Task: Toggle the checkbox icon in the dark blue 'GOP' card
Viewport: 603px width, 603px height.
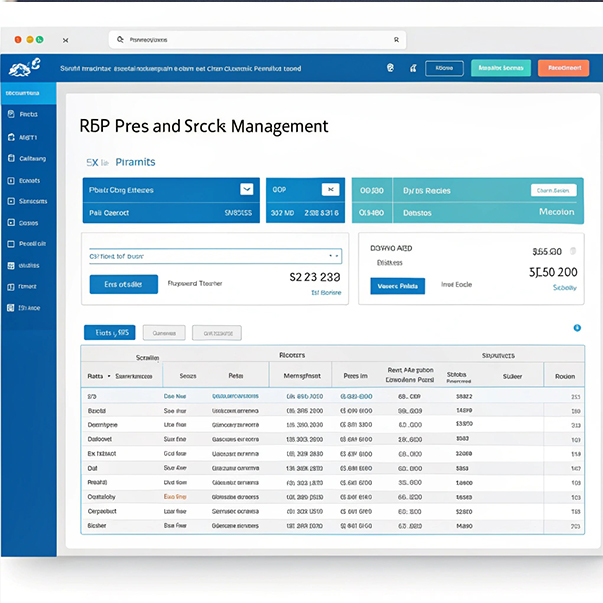Action: point(329,189)
